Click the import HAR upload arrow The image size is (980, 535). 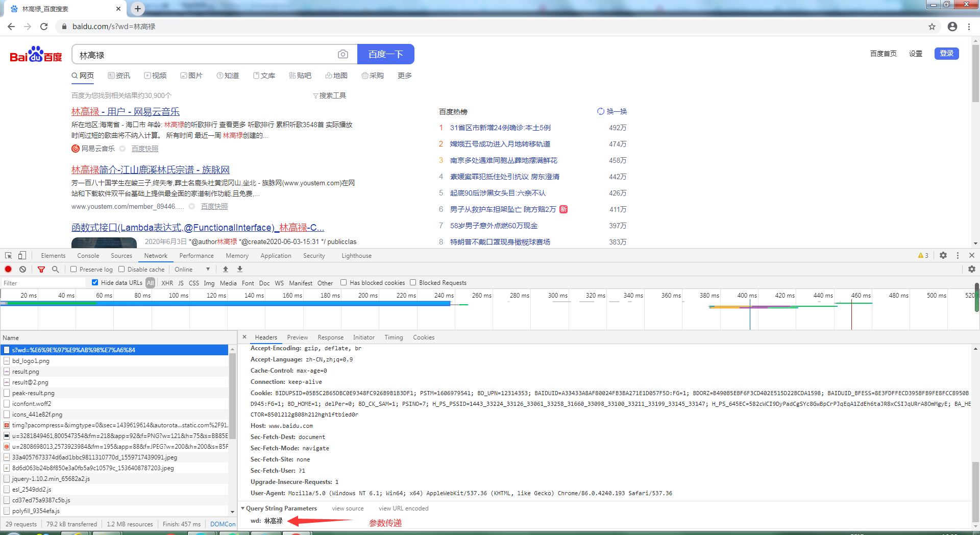[226, 269]
